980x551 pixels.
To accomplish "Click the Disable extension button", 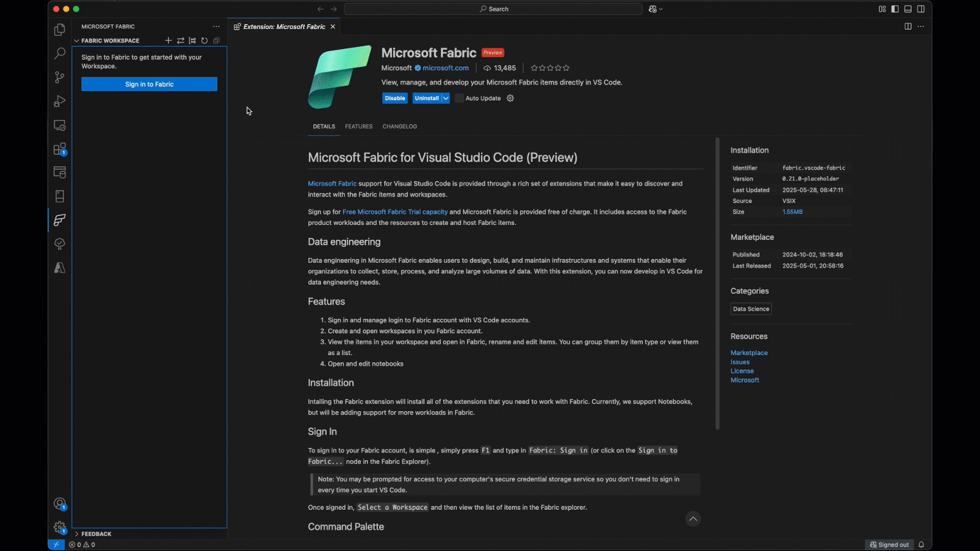I will 395,99.
